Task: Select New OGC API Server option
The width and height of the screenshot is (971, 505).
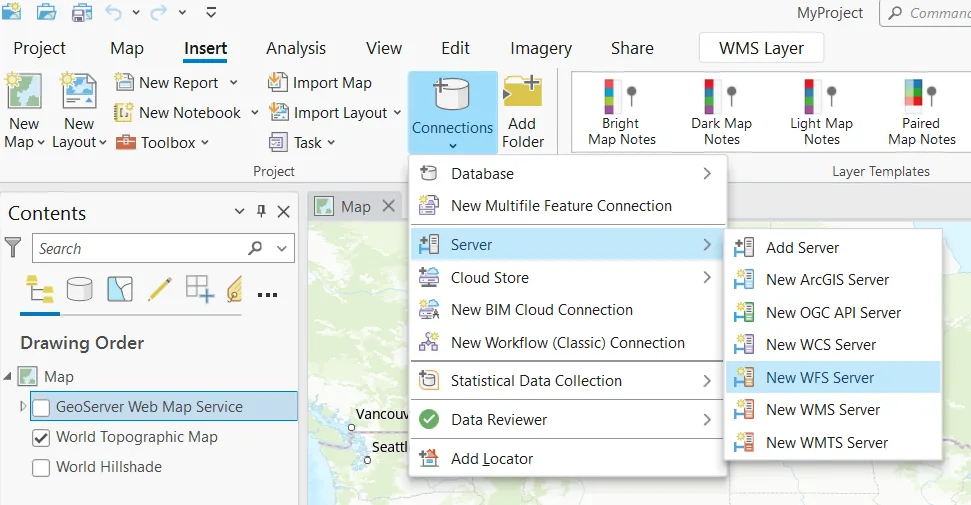Action: point(833,313)
